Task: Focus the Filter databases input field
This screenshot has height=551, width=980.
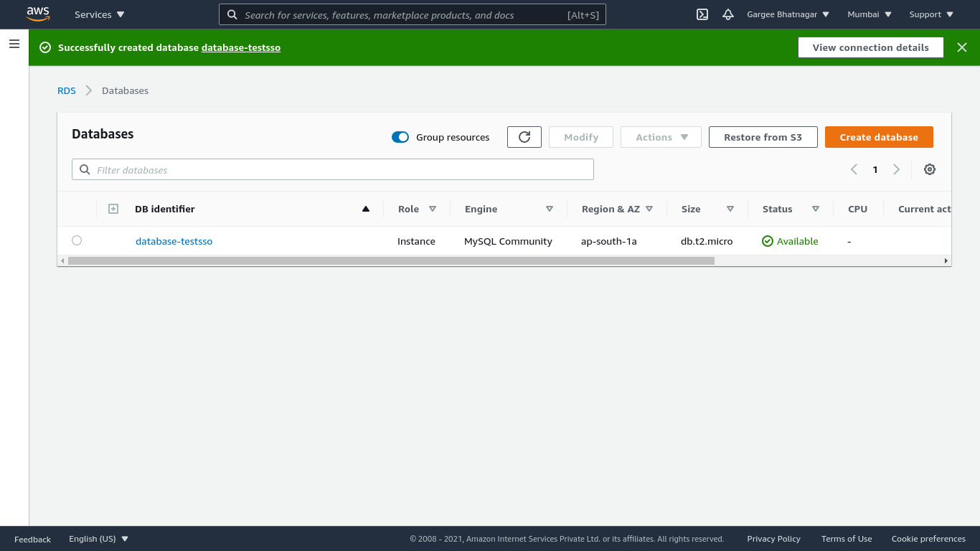Action: click(333, 169)
